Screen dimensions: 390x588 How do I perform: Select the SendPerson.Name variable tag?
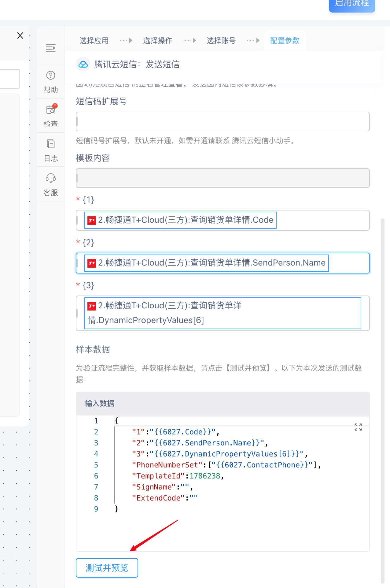[x=207, y=263]
